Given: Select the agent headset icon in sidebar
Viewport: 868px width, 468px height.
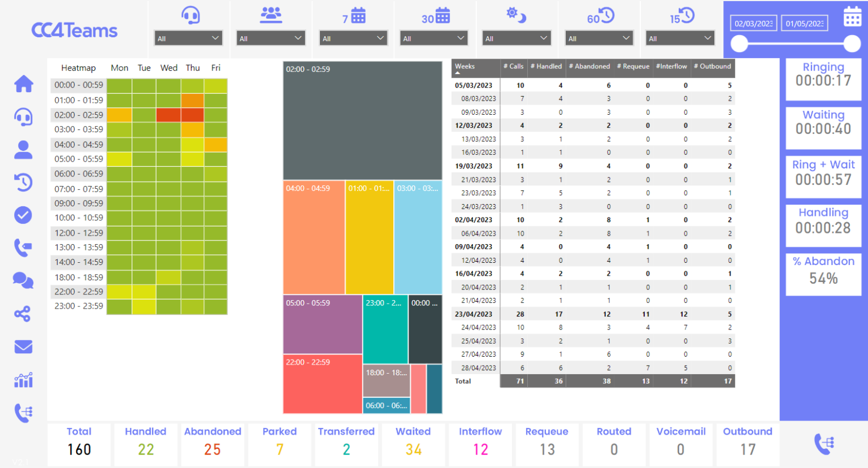Looking at the screenshot, I should [x=23, y=117].
